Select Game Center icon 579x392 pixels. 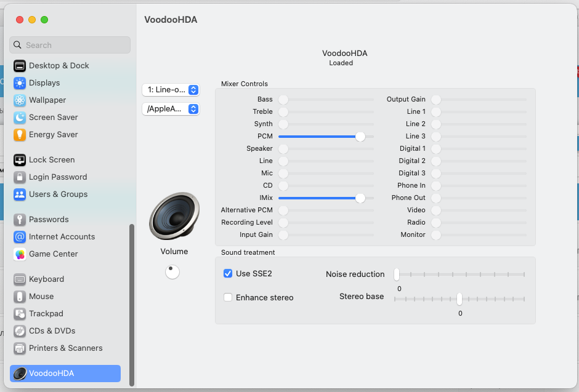click(x=20, y=254)
